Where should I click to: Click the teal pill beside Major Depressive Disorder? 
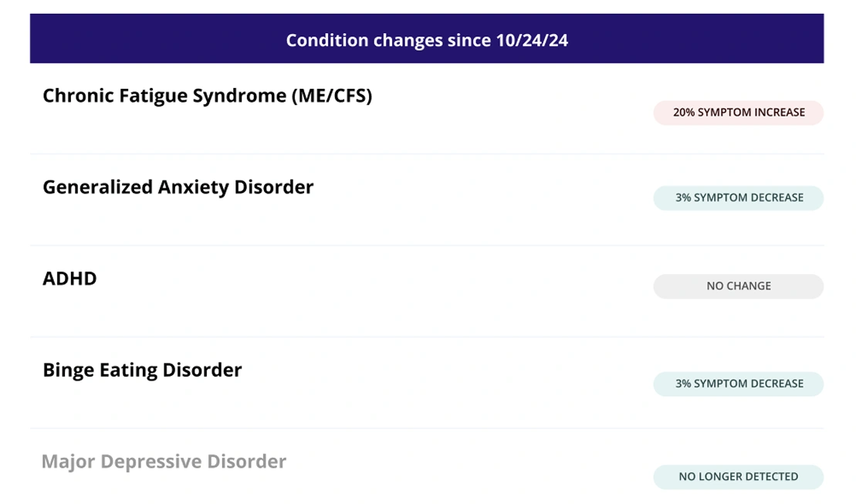(x=738, y=477)
